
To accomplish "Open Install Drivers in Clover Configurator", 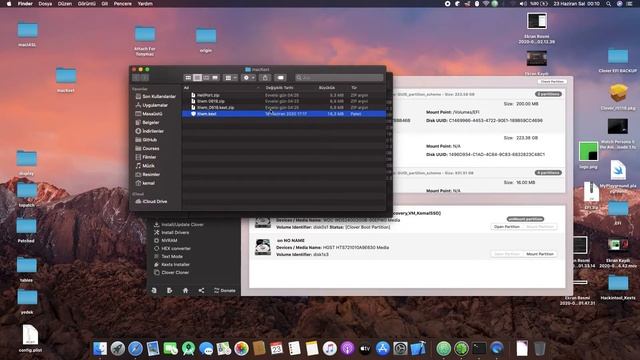I will pyautogui.click(x=171, y=232).
